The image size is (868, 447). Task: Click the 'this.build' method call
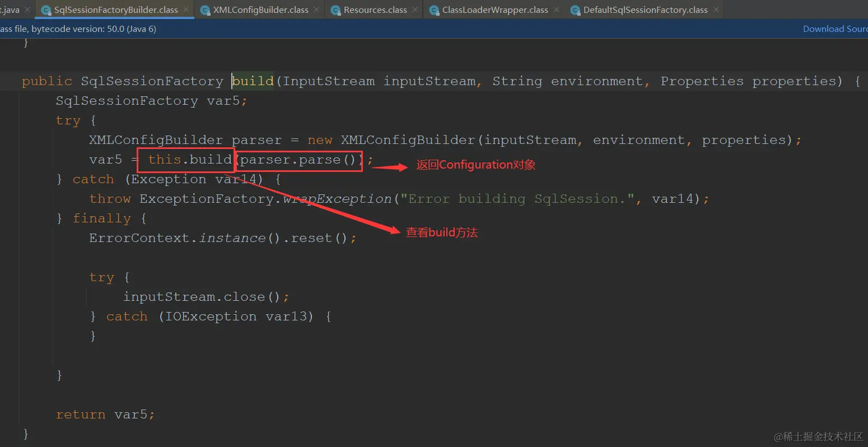tap(190, 160)
